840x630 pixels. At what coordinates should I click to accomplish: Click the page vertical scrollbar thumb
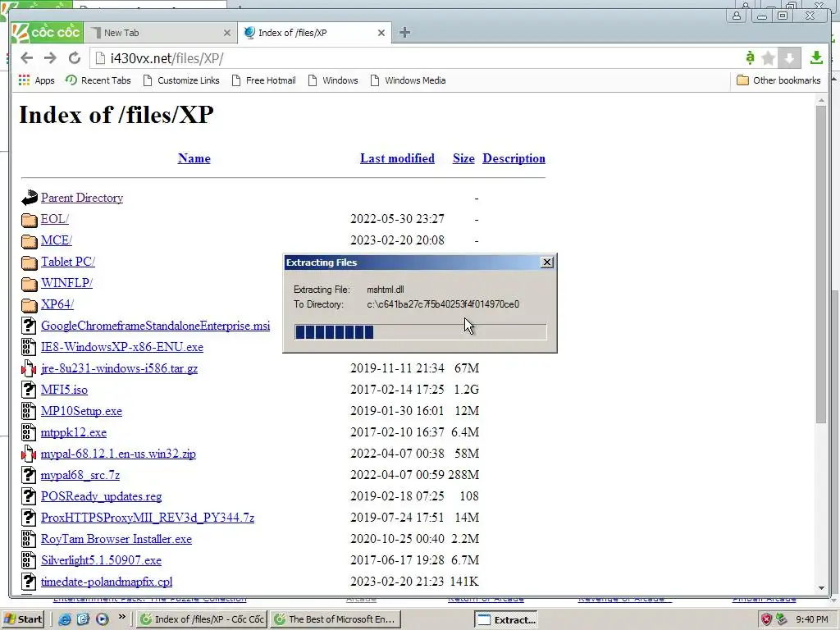821,263
